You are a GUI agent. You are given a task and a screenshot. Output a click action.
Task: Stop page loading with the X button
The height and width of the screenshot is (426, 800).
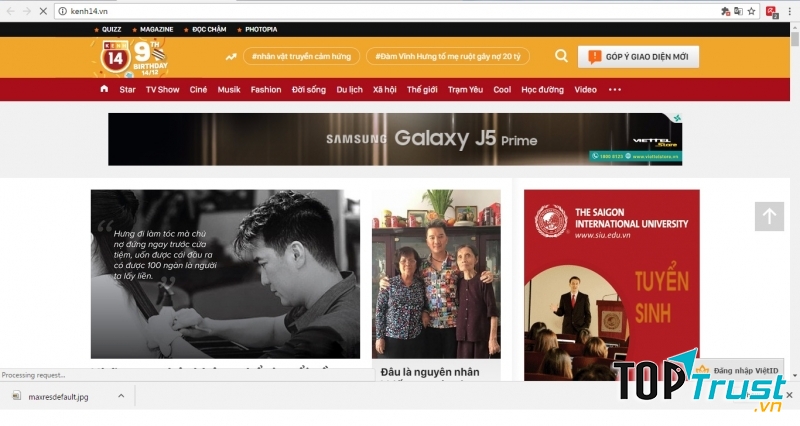tap(40, 11)
